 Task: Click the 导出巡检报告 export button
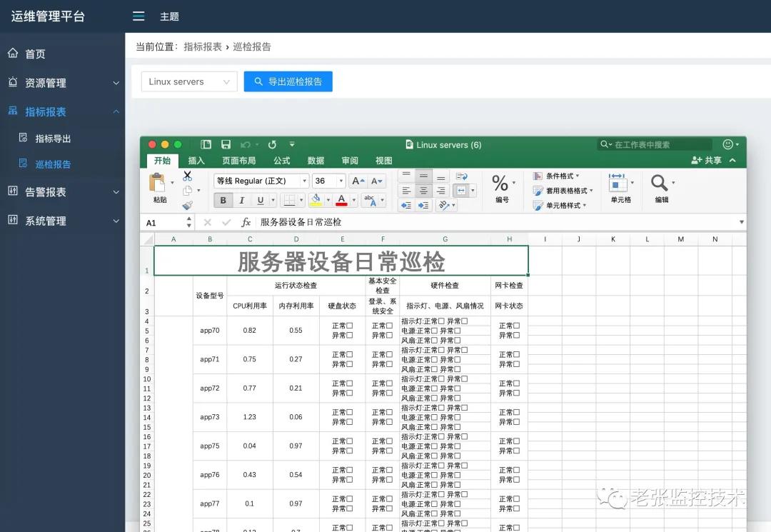288,81
